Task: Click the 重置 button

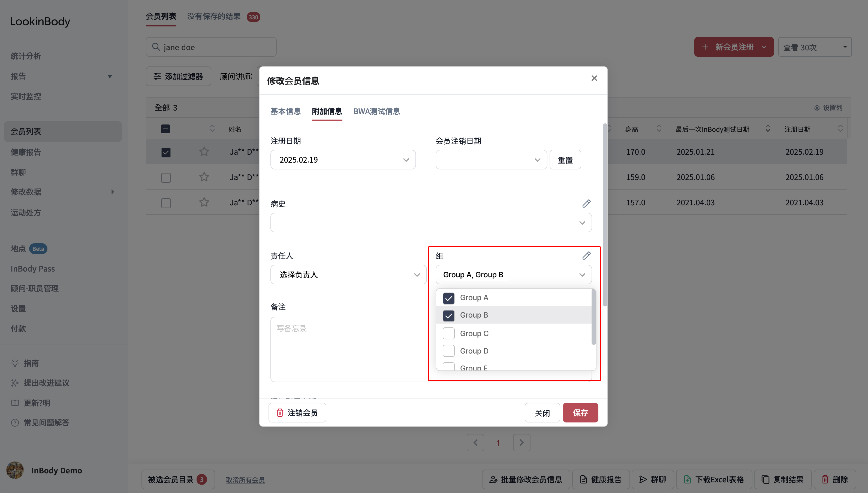Action: 565,160
